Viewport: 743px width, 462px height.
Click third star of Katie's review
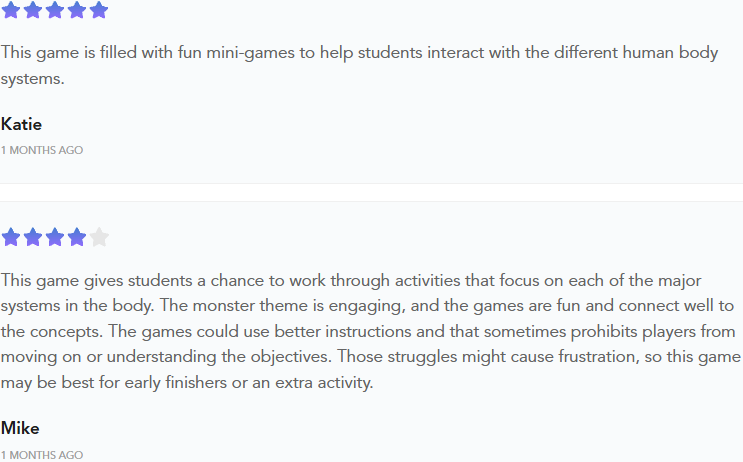(x=55, y=10)
